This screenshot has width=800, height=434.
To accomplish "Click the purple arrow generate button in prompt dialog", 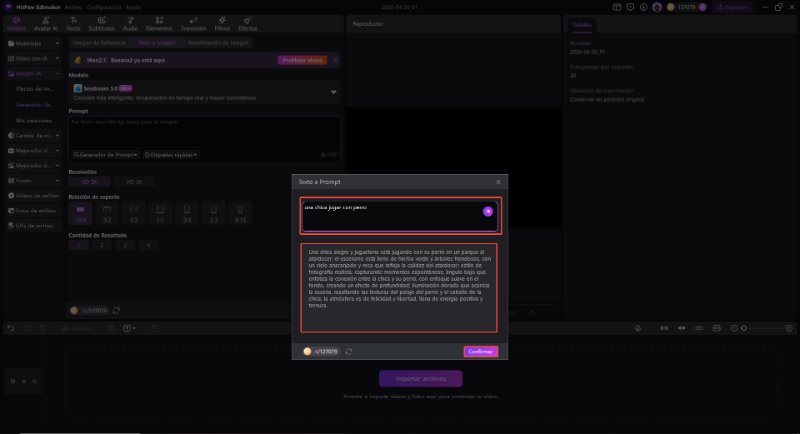I will point(488,212).
